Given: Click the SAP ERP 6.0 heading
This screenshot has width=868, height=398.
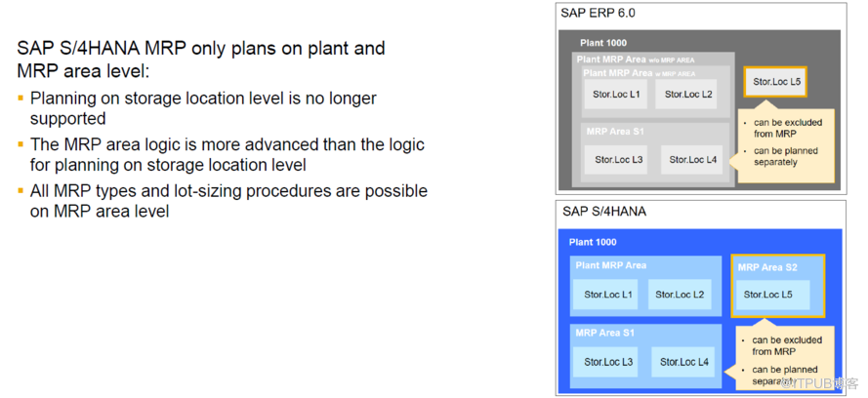Looking at the screenshot, I should [x=598, y=14].
